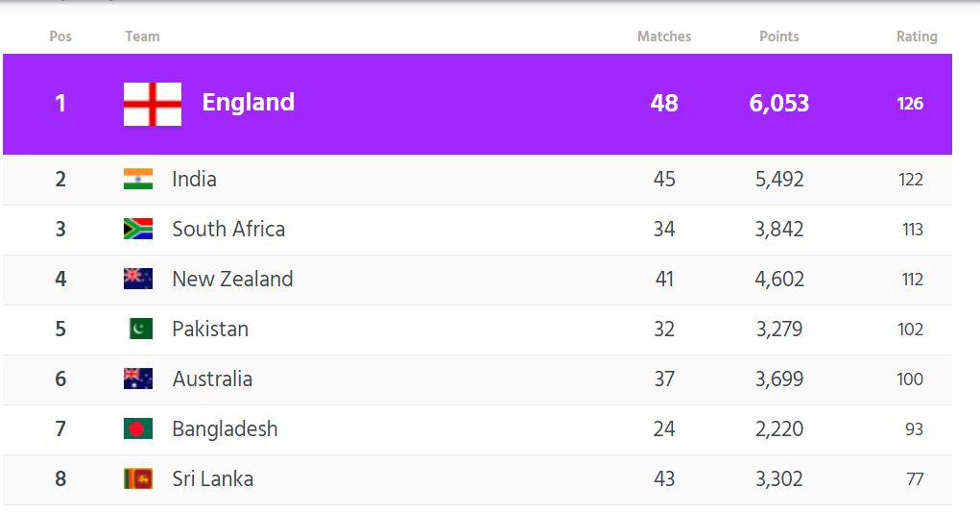980x513 pixels.
Task: Click the India flag icon
Action: [x=138, y=179]
